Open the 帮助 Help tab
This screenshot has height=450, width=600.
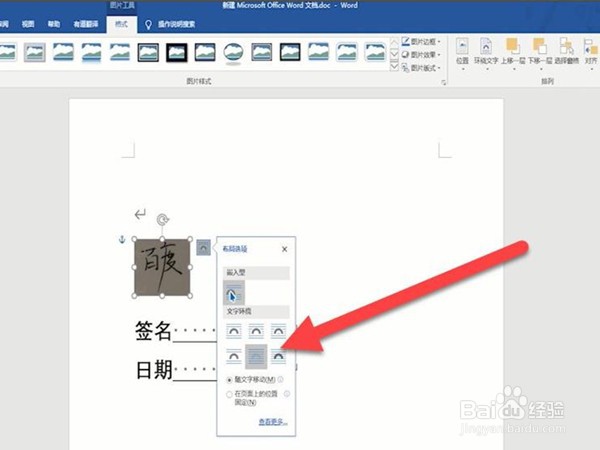pos(54,24)
